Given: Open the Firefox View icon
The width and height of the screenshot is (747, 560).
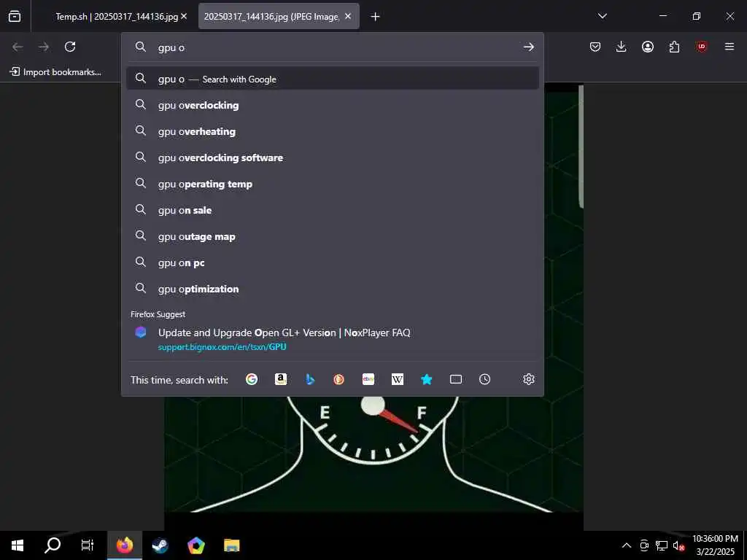Looking at the screenshot, I should tap(15, 16).
